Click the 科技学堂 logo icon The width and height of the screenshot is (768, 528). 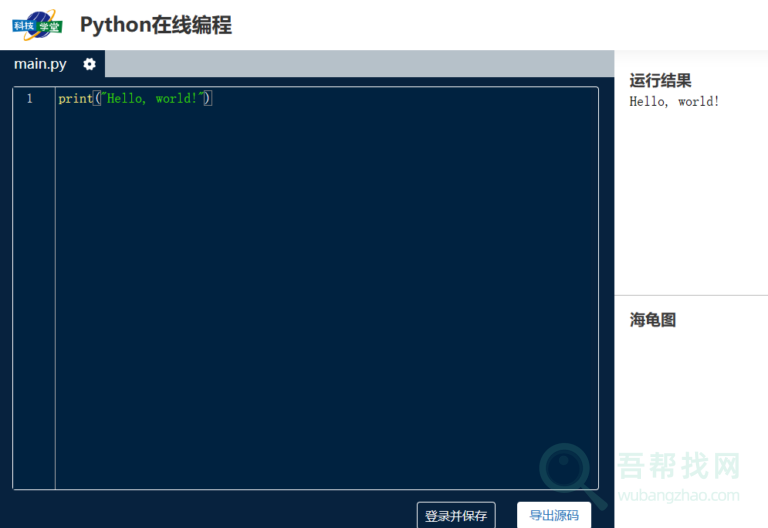(37, 25)
